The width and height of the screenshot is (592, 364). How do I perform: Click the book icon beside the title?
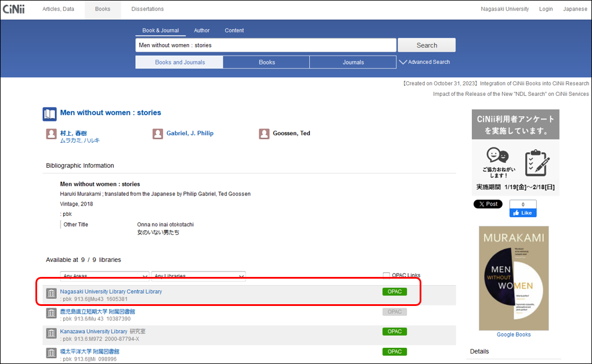tap(49, 114)
